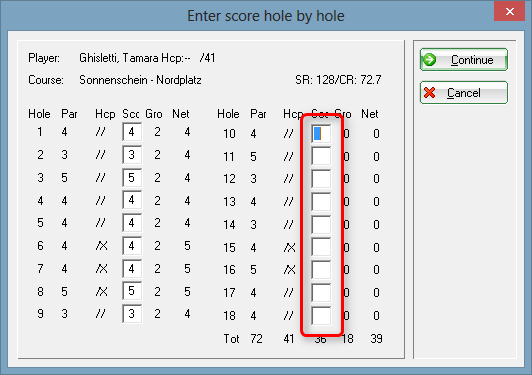Click total net value '39'

[376, 339]
